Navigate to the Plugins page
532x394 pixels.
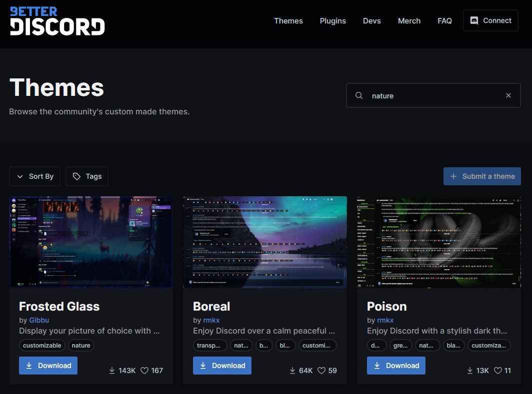tap(332, 21)
